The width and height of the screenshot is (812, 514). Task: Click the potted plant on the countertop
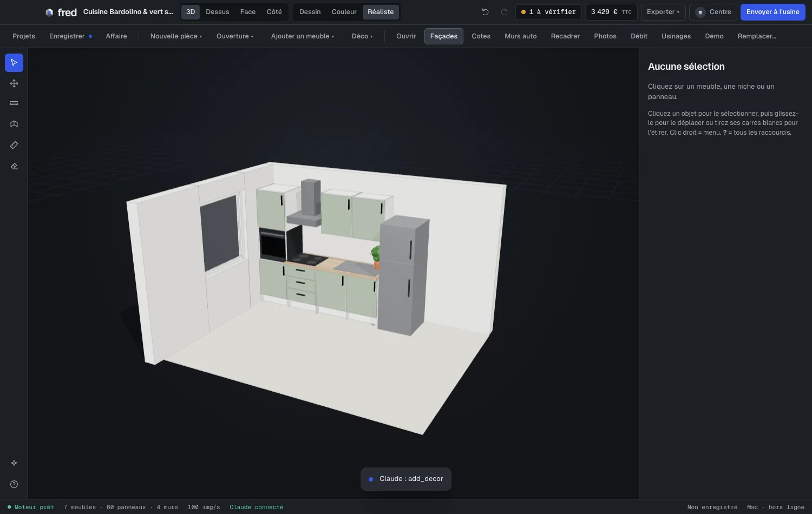[376, 257]
